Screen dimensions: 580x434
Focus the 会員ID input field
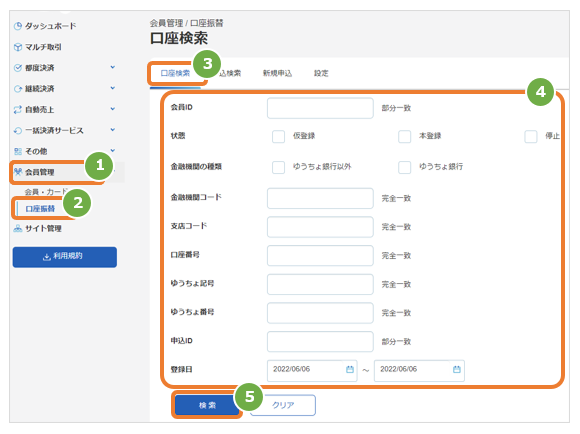pos(320,108)
